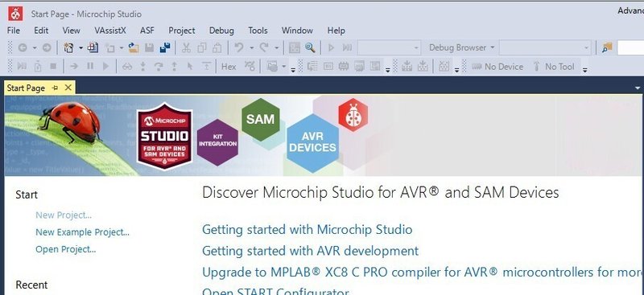The width and height of the screenshot is (644, 295).
Task: Click the New Project toolbar icon
Action: (68, 47)
